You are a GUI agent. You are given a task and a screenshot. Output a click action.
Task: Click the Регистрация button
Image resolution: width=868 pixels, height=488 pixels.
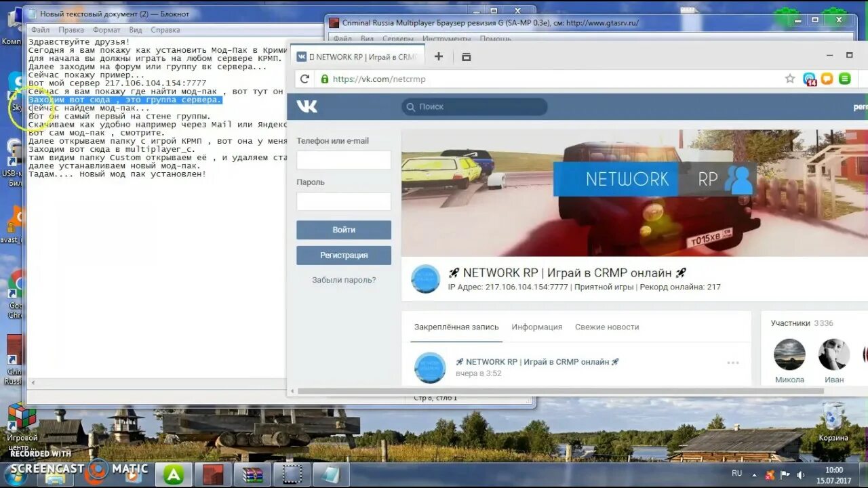[344, 256]
